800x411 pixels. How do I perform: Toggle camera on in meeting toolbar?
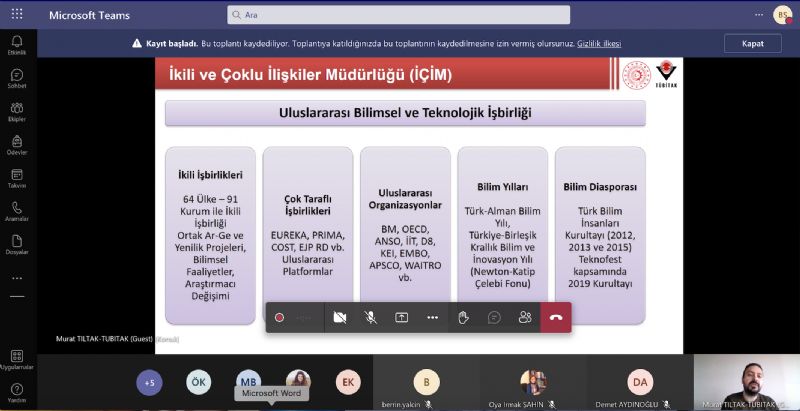pos(340,318)
